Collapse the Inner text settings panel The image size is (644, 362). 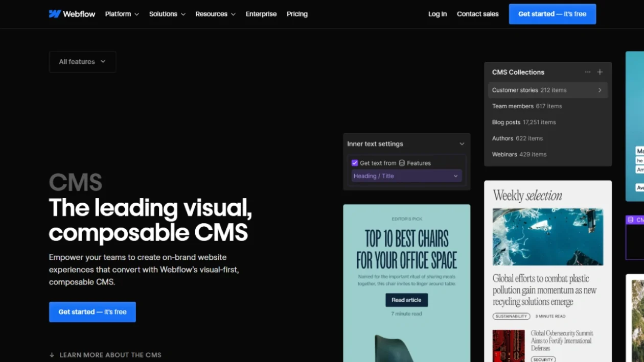click(x=462, y=144)
